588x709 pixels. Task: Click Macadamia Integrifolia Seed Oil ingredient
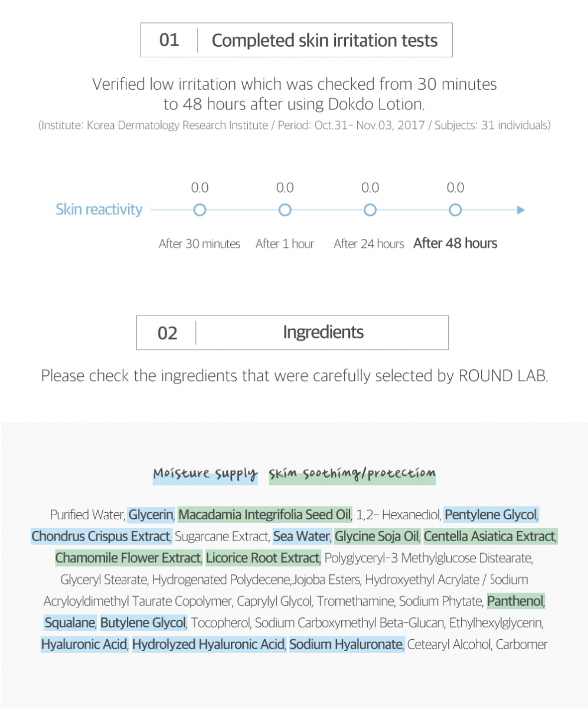click(x=264, y=515)
